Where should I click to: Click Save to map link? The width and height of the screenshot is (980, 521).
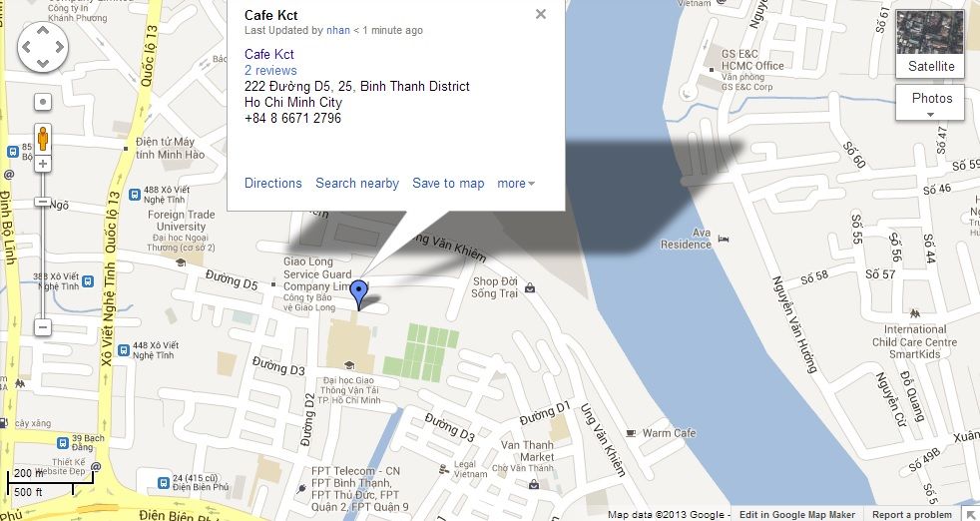[448, 184]
